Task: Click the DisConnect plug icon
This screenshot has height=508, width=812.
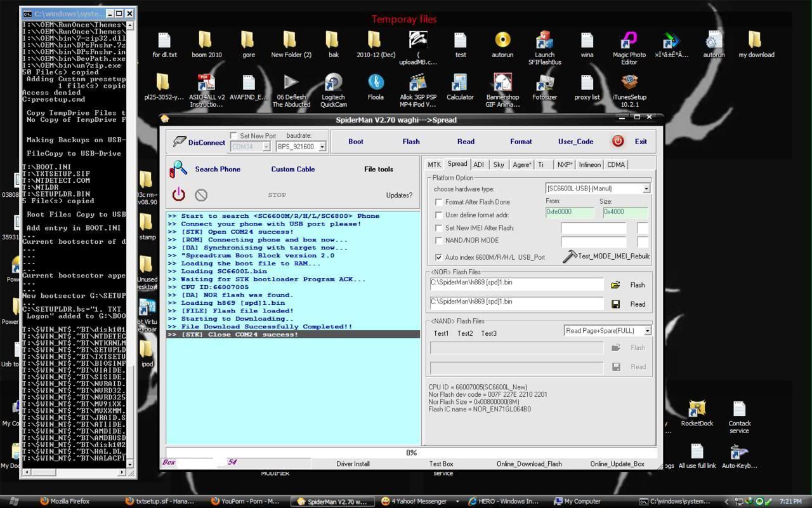Action: tap(180, 142)
